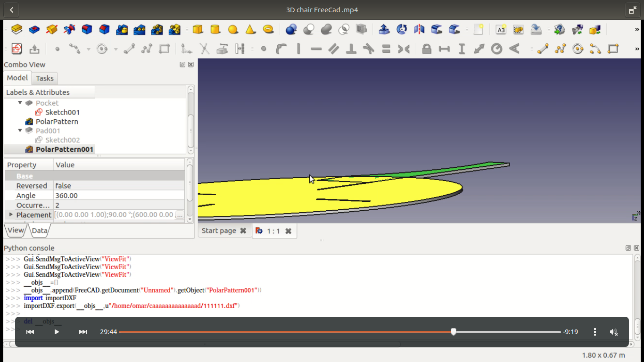Go back from the video player
This screenshot has height=362, width=644.
click(11, 10)
